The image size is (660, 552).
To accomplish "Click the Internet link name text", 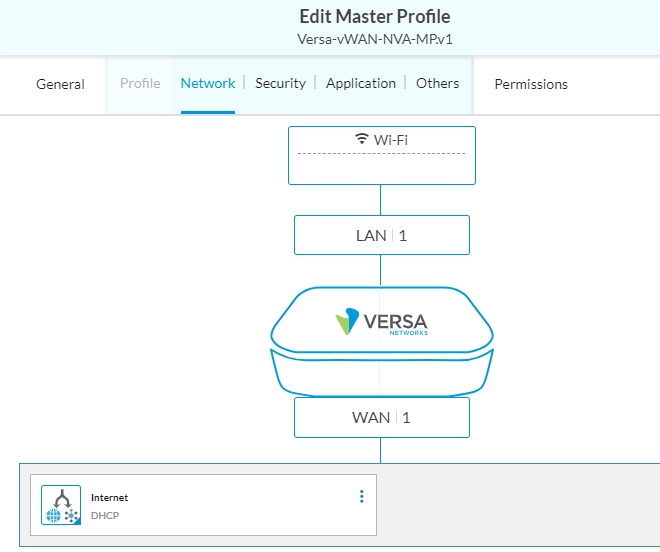I will click(109, 498).
